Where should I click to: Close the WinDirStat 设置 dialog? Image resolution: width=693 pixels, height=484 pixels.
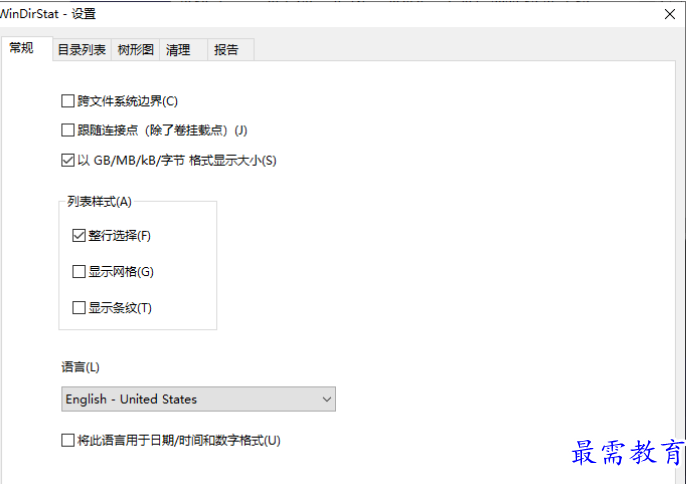[x=670, y=15]
